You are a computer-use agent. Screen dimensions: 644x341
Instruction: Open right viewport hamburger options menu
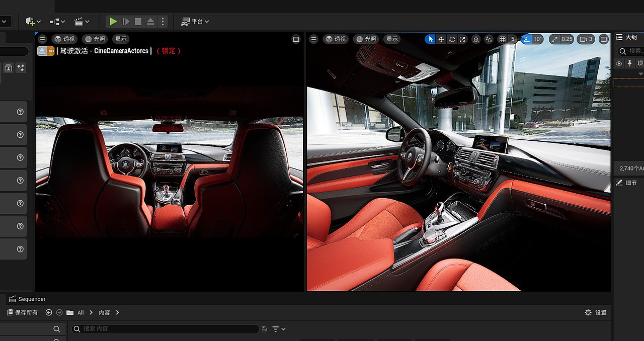pos(313,39)
